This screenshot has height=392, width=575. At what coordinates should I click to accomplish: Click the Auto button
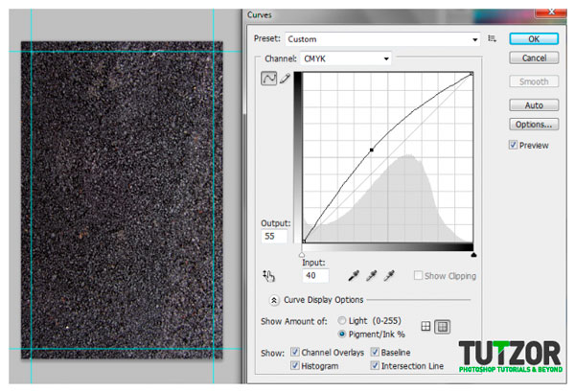534,105
